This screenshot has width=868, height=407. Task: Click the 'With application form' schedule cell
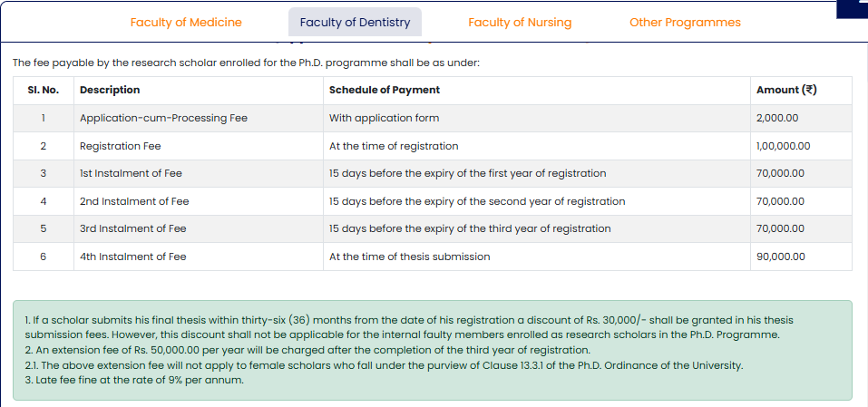[384, 118]
